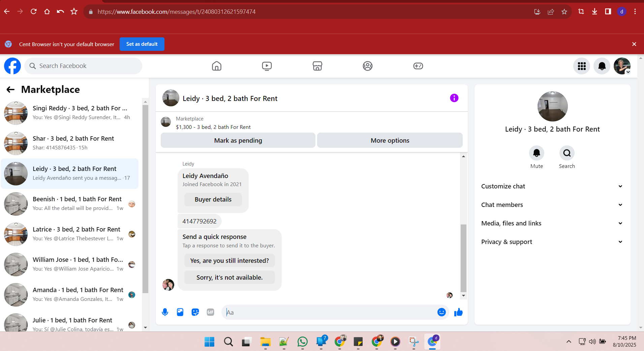Open the Groups icon in top navigation
The width and height of the screenshot is (644, 351).
[x=368, y=66]
